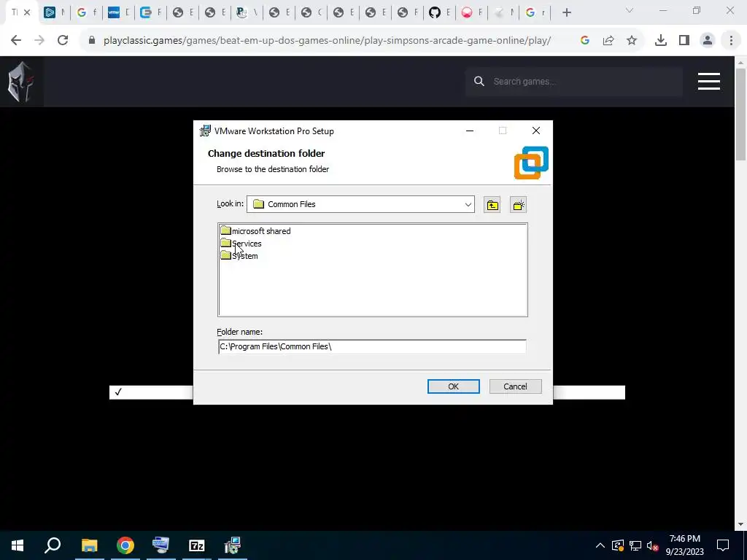The height and width of the screenshot is (560, 747).
Task: Open the taskbar clock and date
Action: point(684,545)
